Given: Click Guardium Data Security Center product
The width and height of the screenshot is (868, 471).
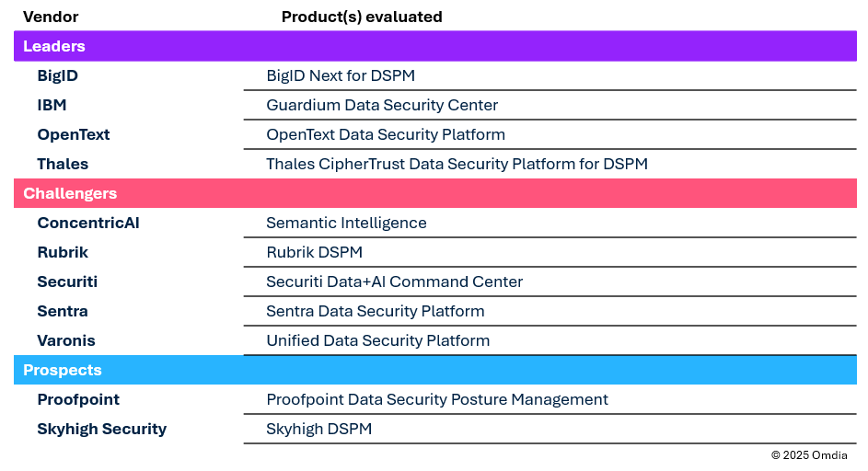Looking at the screenshot, I should [x=382, y=105].
